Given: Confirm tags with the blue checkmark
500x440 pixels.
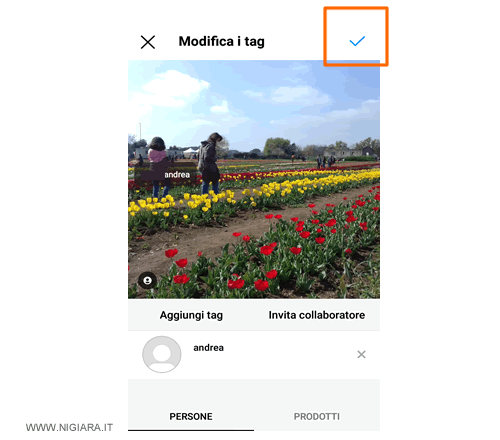Looking at the screenshot, I should coord(357,41).
